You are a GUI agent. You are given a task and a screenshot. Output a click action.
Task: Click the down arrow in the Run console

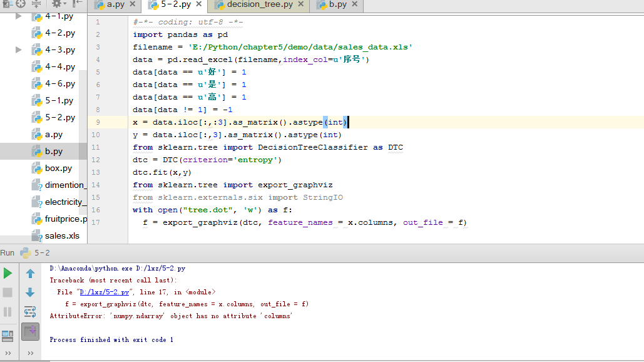[x=30, y=292]
